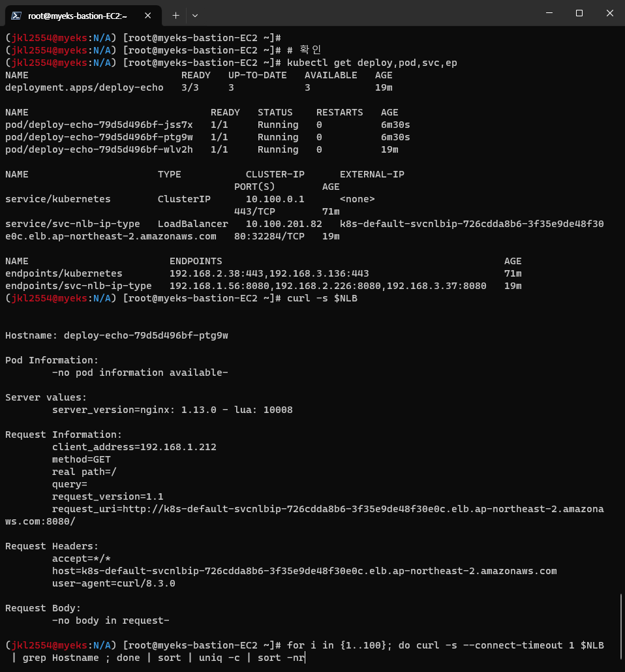Close the terminal window

(609, 13)
